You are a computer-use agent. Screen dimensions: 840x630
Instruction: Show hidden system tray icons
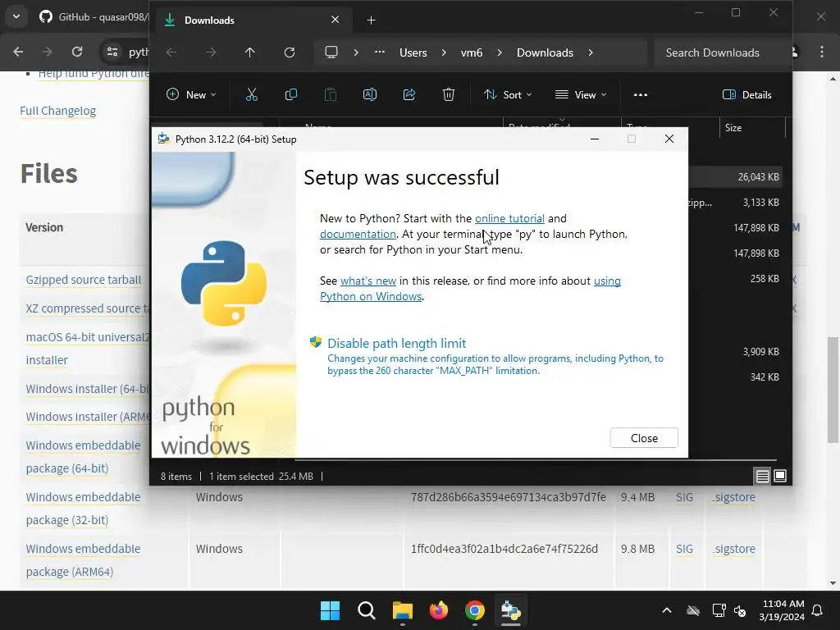click(x=666, y=610)
